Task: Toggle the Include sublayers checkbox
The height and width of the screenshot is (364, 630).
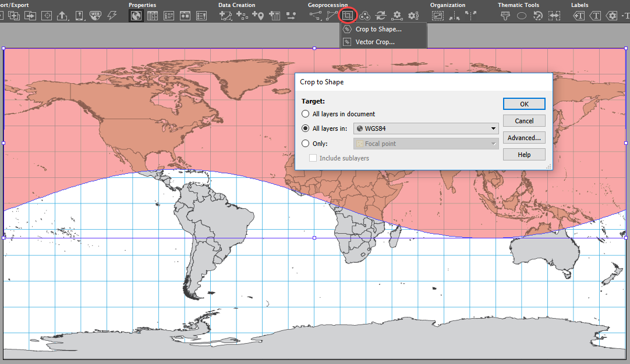Action: 313,158
